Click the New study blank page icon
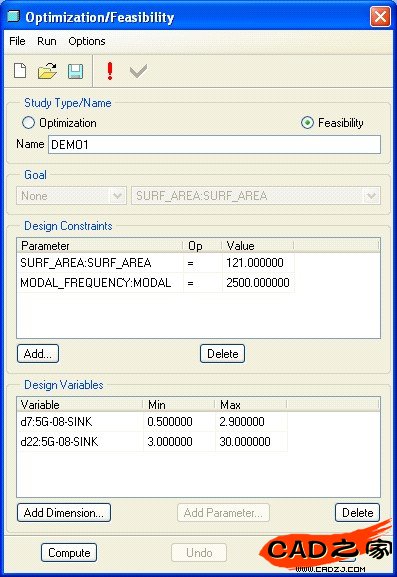Viewport: 397px width, 577px height. pos(20,71)
